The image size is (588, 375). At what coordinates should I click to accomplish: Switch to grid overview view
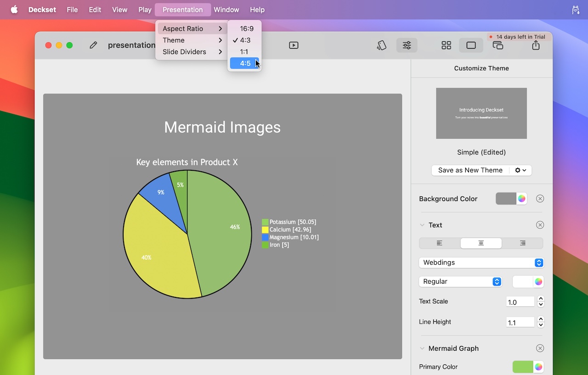[x=446, y=45]
